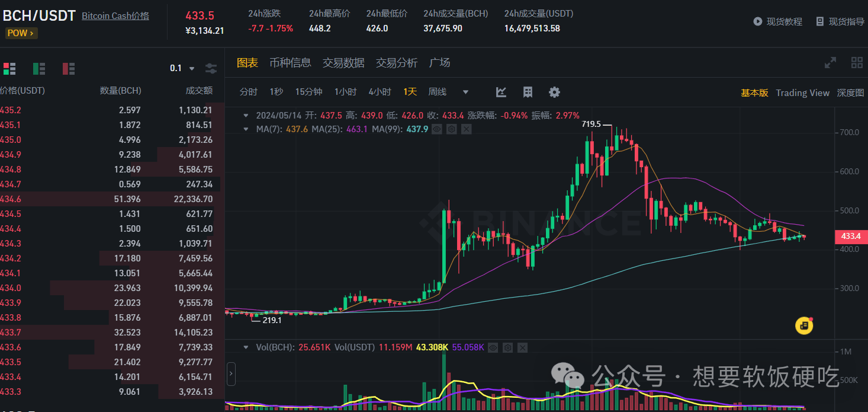Select the 434.6 price order row
The height and width of the screenshot is (412, 868).
[x=112, y=199]
